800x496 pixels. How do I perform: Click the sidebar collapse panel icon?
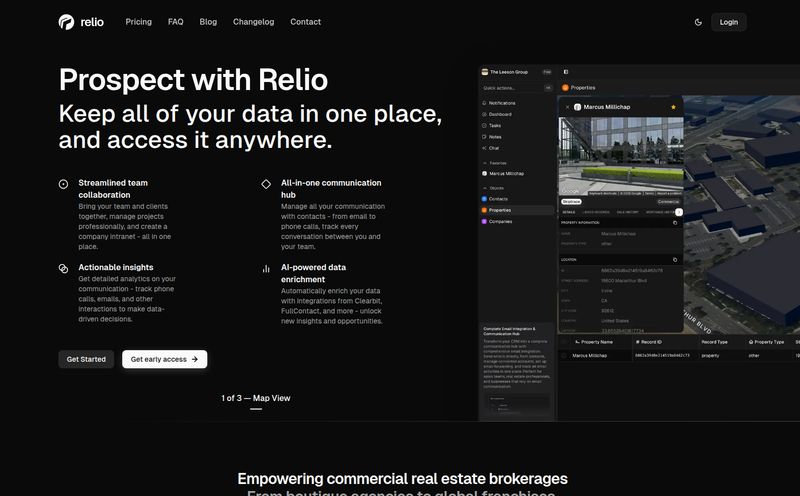[565, 72]
